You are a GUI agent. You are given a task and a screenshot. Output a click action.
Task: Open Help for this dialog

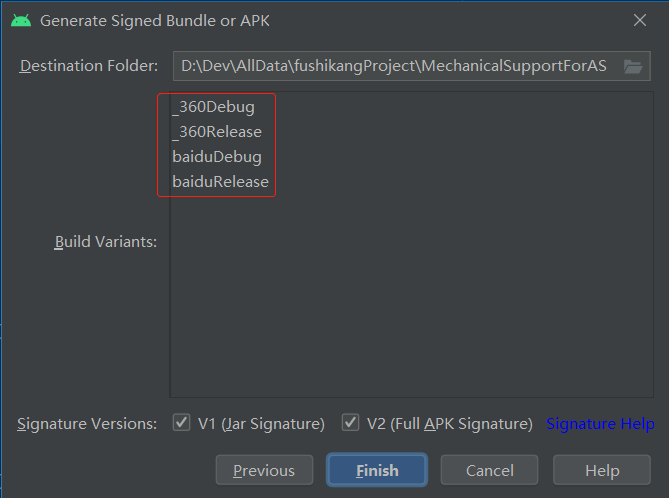[602, 470]
